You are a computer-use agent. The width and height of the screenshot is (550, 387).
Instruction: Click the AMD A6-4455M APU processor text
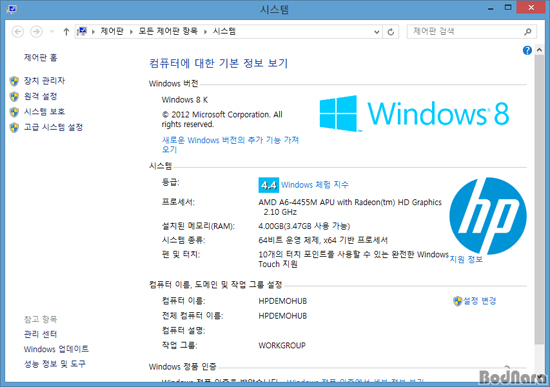tap(350, 207)
